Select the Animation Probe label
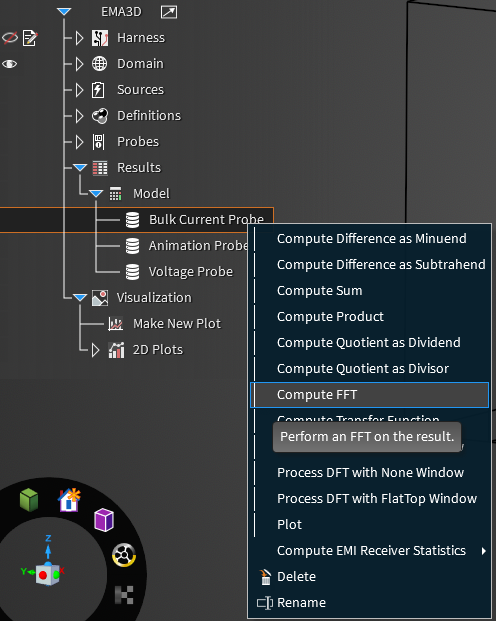496x621 pixels. [198, 246]
